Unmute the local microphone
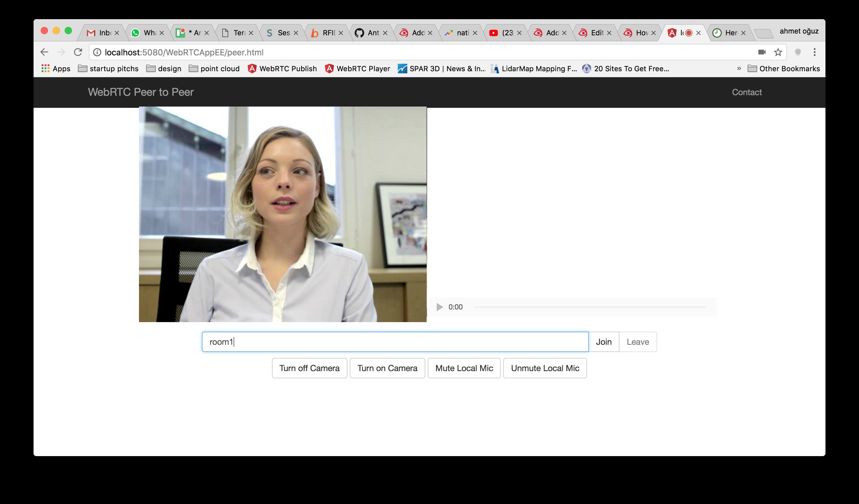Image resolution: width=859 pixels, height=504 pixels. click(x=545, y=368)
